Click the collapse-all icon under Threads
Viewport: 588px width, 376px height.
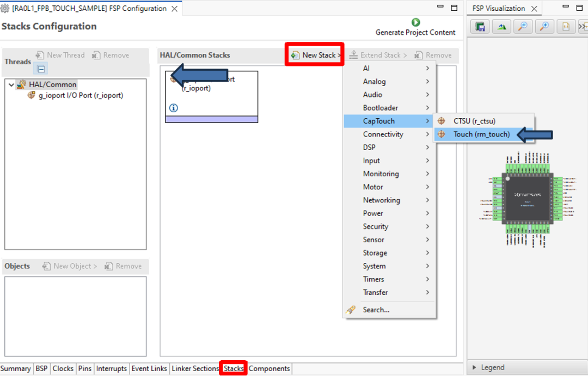point(41,69)
